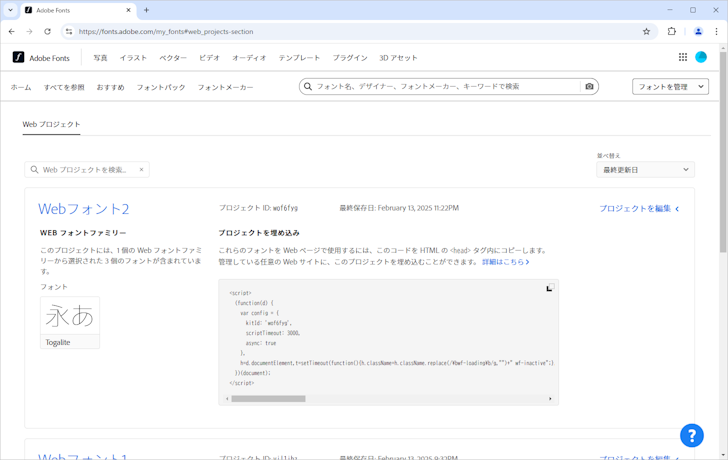Click 写真 in top header

[100, 58]
